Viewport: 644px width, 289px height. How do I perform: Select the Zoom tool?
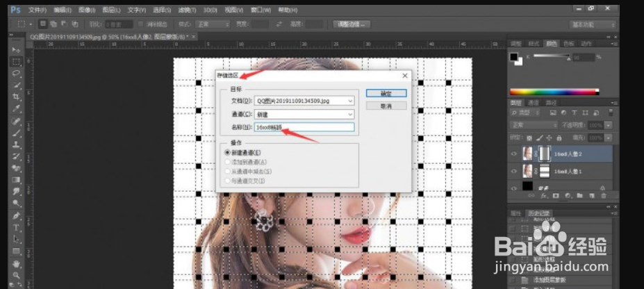(x=16, y=275)
